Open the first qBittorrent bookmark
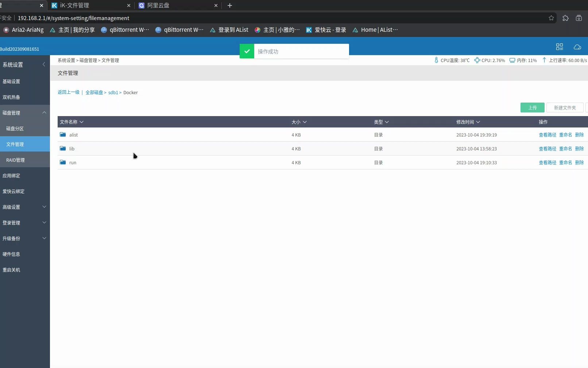This screenshot has height=368, width=588. tap(125, 30)
